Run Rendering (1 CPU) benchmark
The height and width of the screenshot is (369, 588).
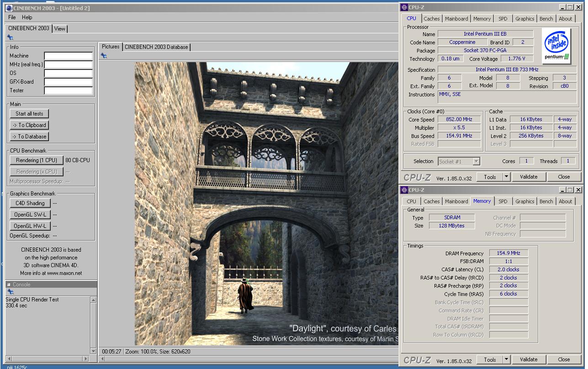click(36, 160)
